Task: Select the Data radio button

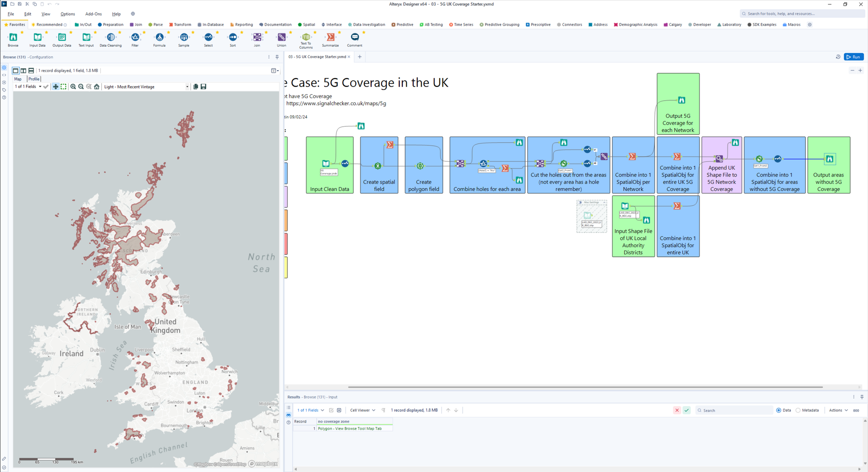Action: tap(779, 410)
